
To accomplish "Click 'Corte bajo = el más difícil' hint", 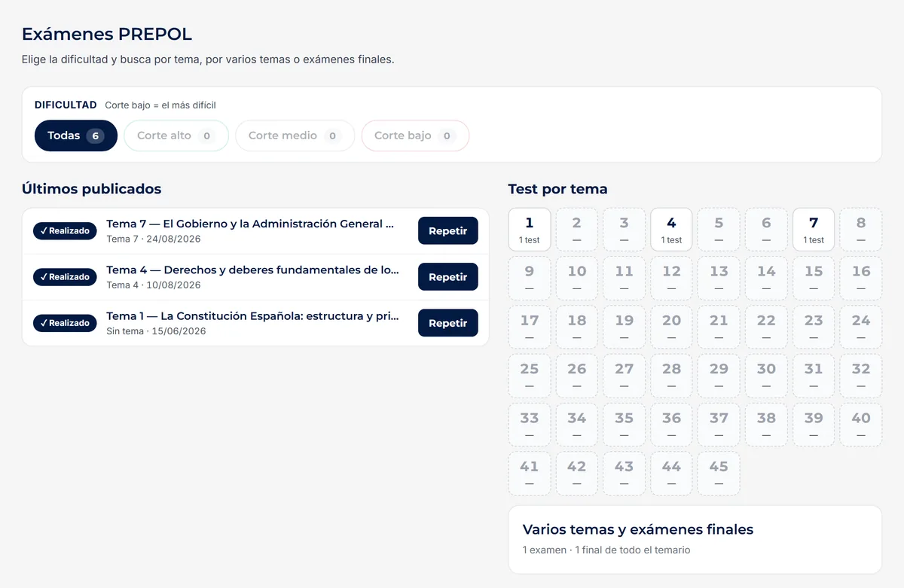I will pyautogui.click(x=160, y=105).
